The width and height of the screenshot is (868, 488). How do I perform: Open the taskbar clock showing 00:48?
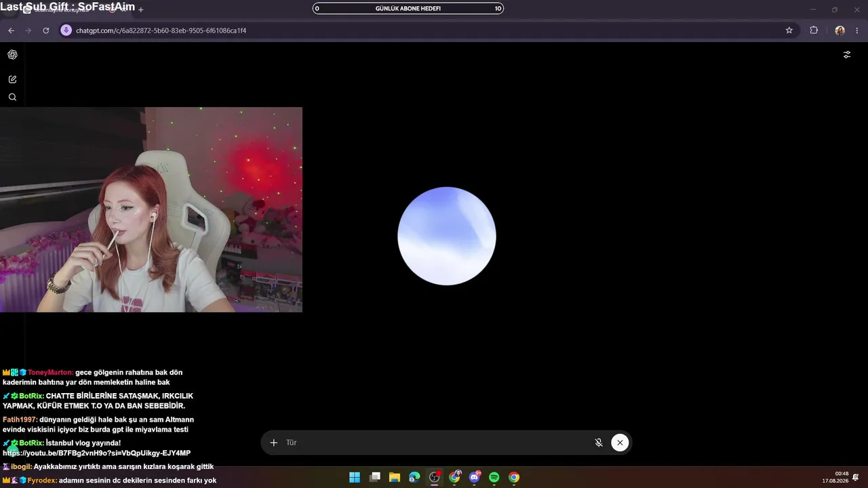tap(835, 477)
